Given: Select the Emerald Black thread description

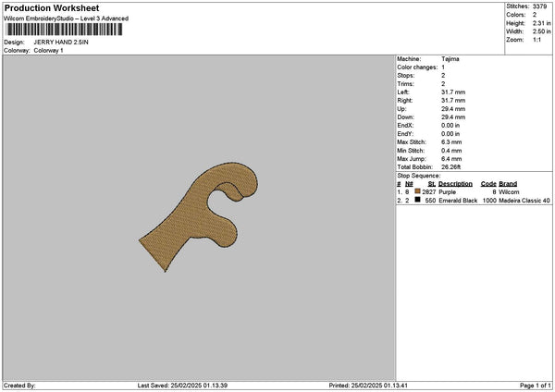Looking at the screenshot, I should (x=459, y=200).
